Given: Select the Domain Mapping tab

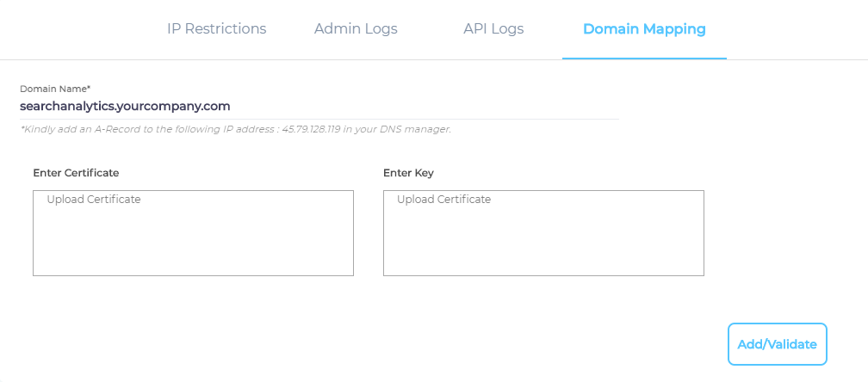Looking at the screenshot, I should tap(644, 29).
